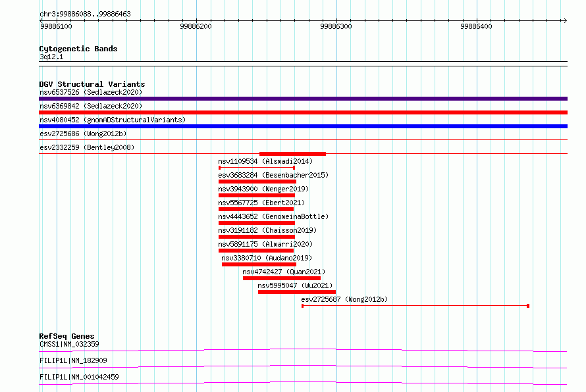Click the nsv3191182 (Chaisson2019) variant label
Viewport: 586px width, 392px height.
[x=267, y=230]
